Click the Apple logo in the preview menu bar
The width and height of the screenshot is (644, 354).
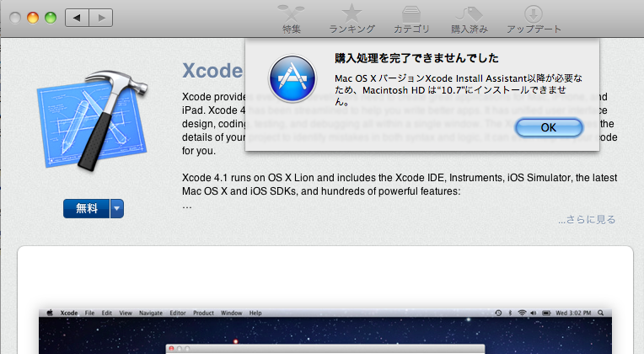point(50,313)
